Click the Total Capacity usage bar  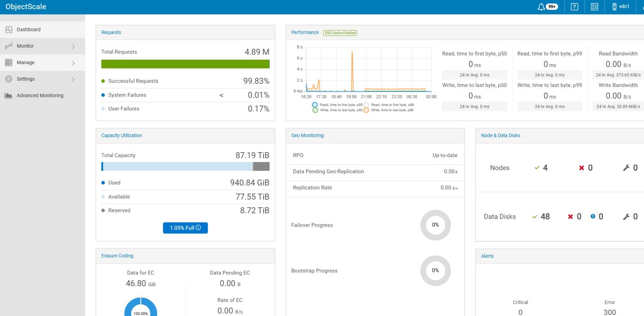(185, 166)
